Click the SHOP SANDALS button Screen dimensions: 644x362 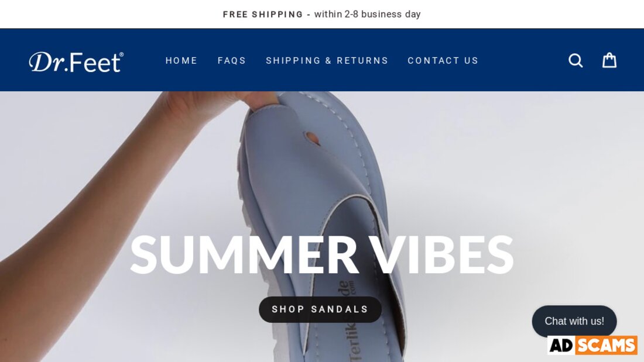320,309
